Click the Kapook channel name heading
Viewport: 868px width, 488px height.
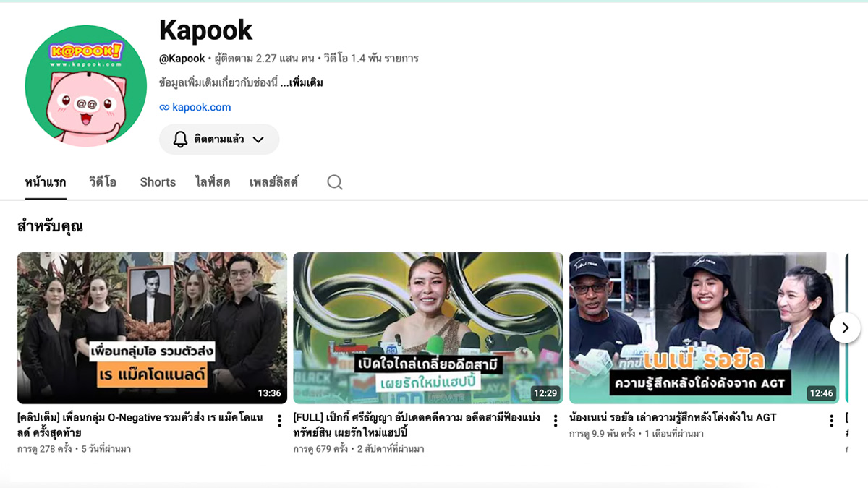(206, 30)
